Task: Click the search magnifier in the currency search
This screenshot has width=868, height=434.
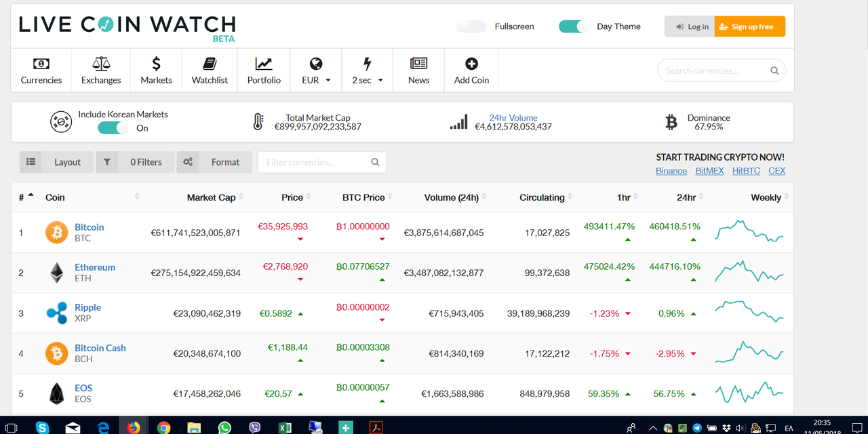Action: coord(774,71)
